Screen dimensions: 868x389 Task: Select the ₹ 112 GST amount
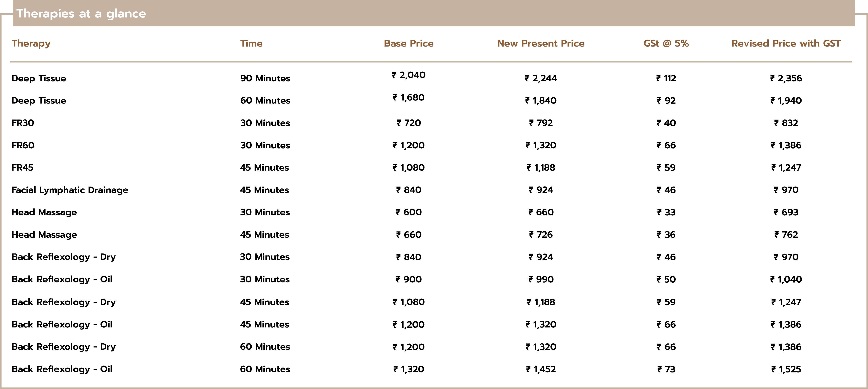[666, 78]
